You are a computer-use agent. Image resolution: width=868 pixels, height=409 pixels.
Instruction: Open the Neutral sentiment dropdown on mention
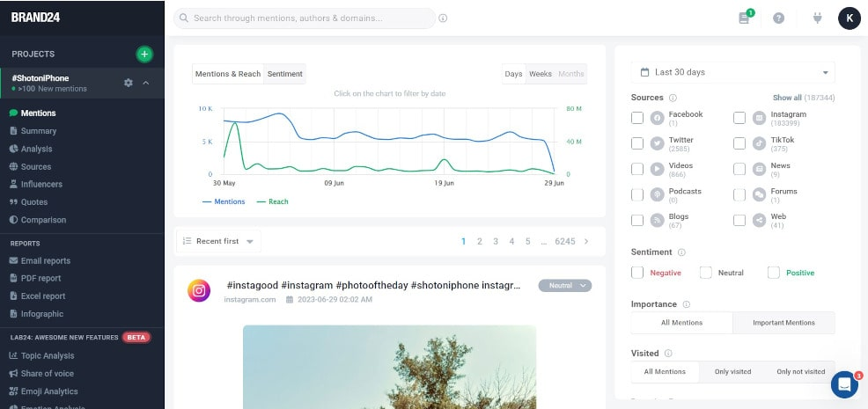point(564,286)
